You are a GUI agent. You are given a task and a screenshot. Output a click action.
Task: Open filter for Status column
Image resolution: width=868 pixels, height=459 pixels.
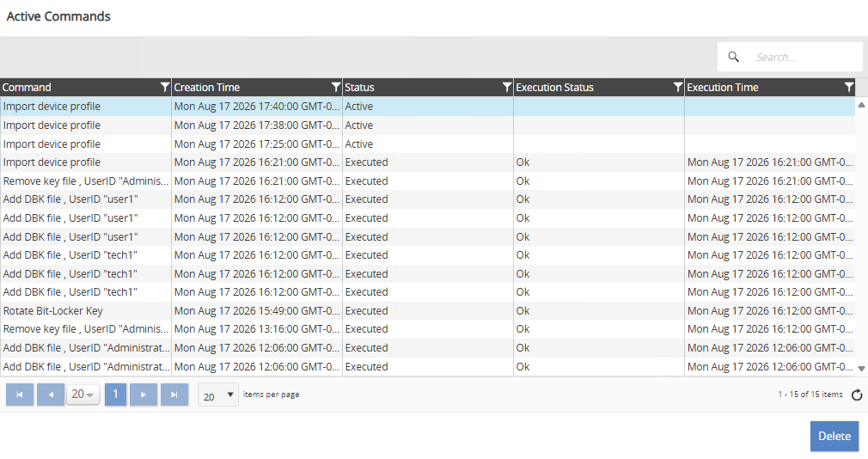[506, 87]
